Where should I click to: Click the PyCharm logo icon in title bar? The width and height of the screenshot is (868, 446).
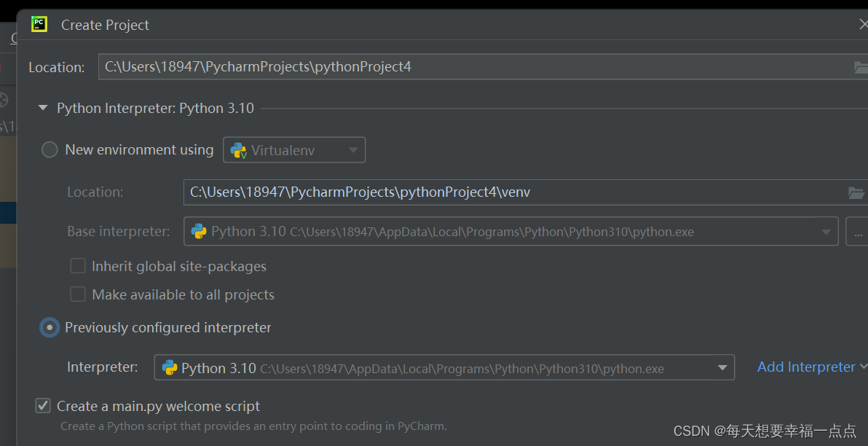pos(39,24)
